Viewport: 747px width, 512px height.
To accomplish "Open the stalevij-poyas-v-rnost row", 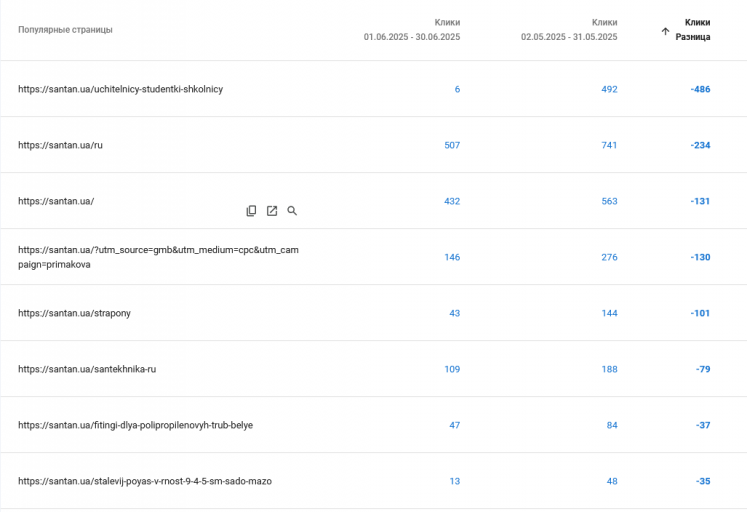I will point(374,481).
